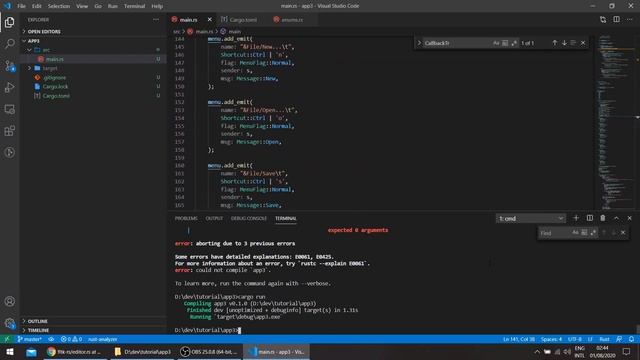Open the File menu
The width and height of the screenshot is (640, 360).
[21, 6]
